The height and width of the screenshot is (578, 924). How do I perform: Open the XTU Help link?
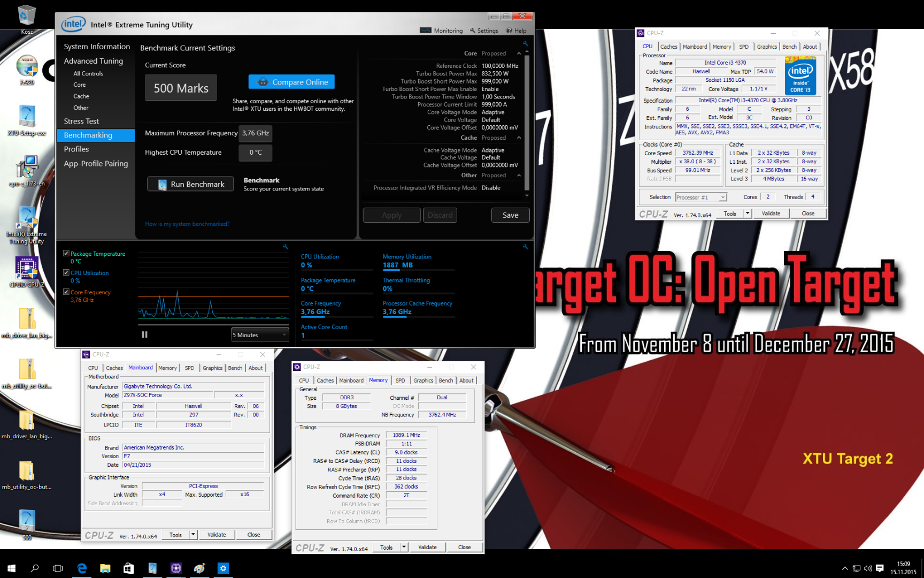click(x=517, y=31)
